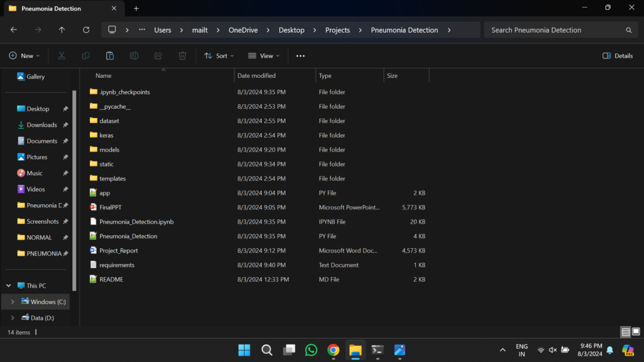Click the Cut scissors icon in toolbar
644x362 pixels.
coord(62,56)
